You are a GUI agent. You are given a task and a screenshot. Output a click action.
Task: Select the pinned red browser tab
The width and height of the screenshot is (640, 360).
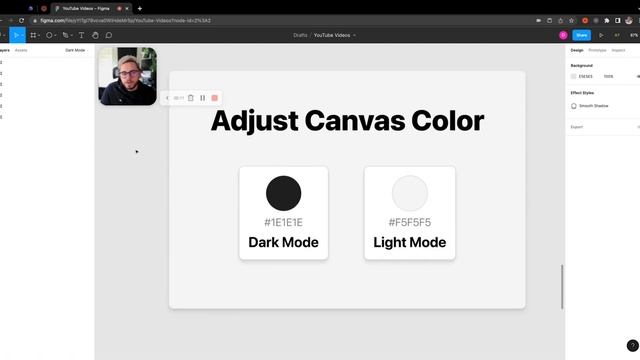click(44, 8)
